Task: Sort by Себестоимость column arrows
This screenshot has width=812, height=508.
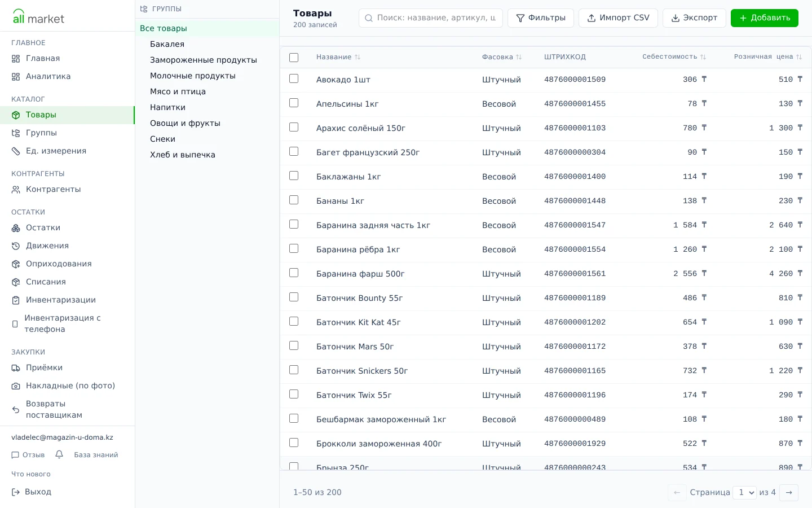Action: tap(703, 57)
